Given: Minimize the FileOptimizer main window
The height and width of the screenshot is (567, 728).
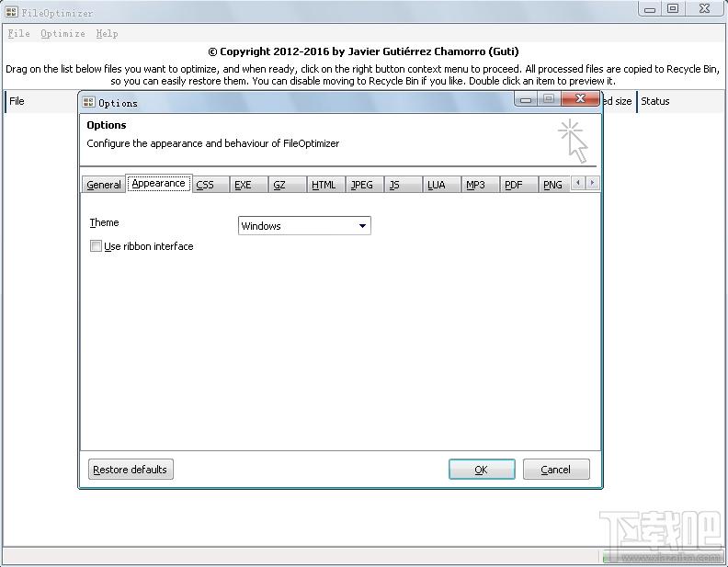Looking at the screenshot, I should (x=650, y=9).
